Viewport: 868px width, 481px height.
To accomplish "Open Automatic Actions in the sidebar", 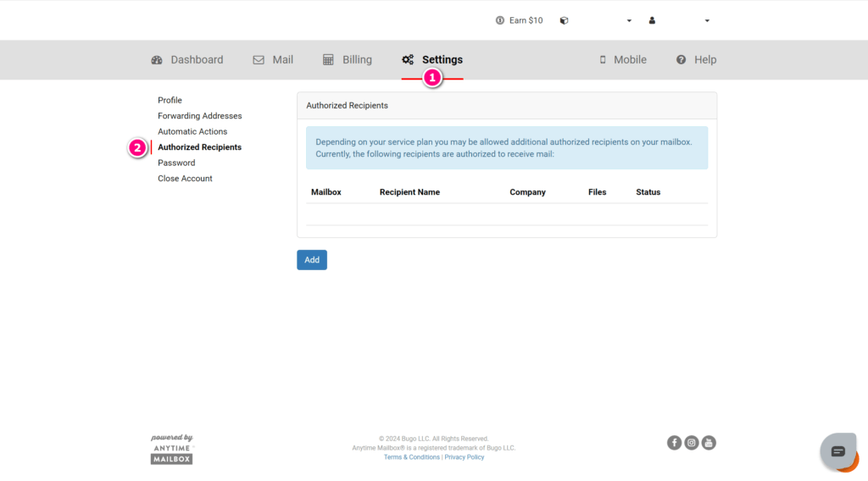I will pos(192,131).
